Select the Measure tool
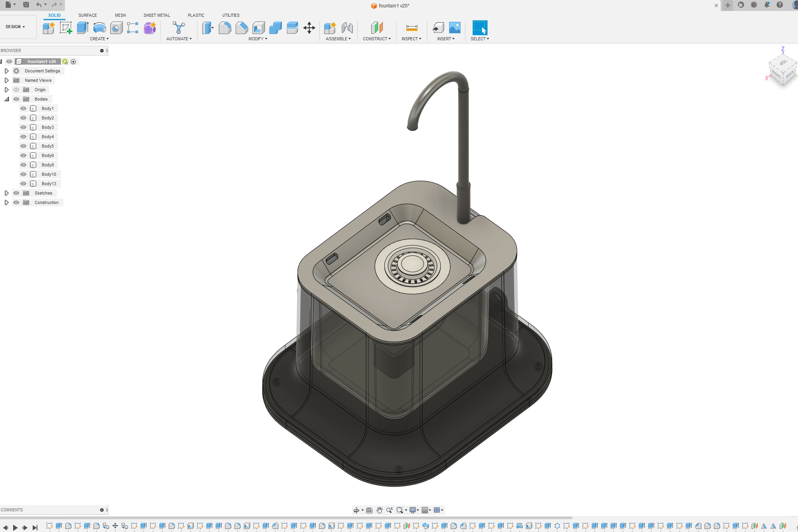 [x=411, y=28]
